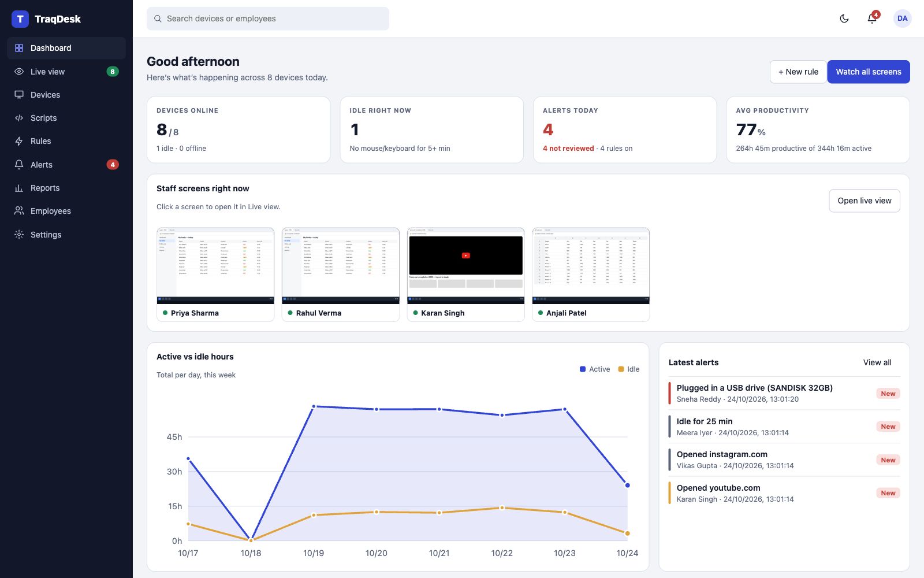
Task: Open the DA user avatar
Action: (x=902, y=18)
